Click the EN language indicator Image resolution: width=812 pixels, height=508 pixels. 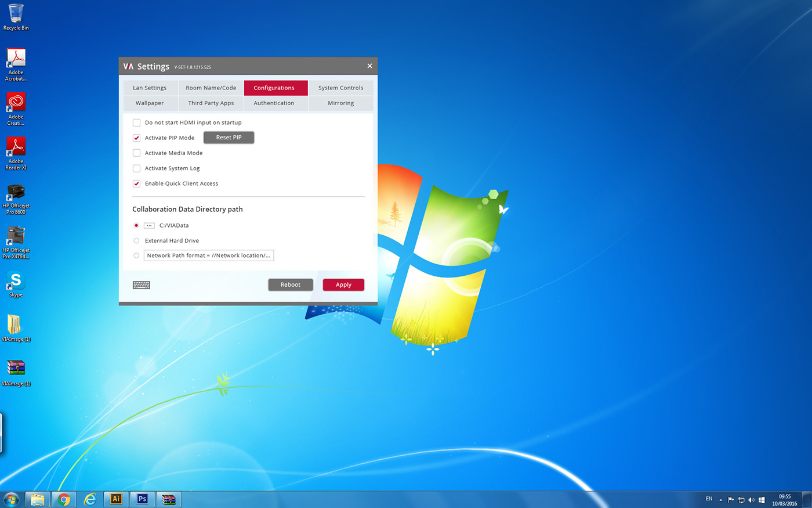(x=709, y=499)
